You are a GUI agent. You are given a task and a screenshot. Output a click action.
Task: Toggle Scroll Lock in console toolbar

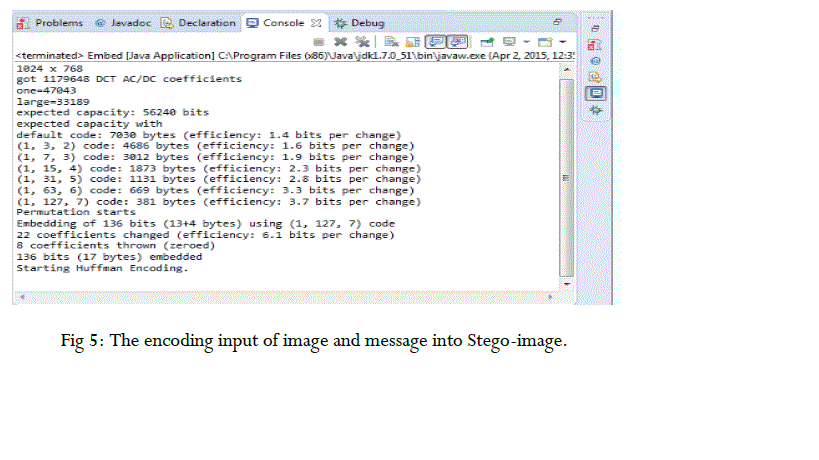coord(411,42)
